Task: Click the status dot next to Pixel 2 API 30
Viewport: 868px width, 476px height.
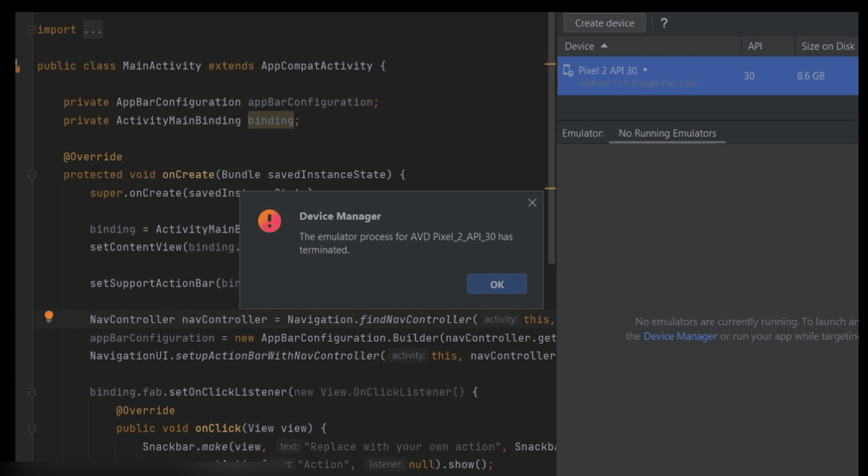Action: [x=645, y=70]
